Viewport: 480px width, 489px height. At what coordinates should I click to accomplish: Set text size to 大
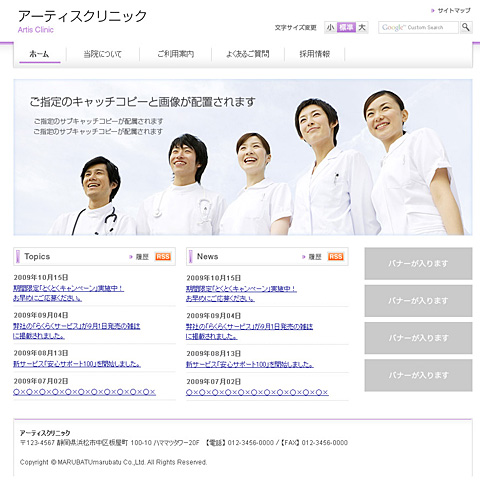pyautogui.click(x=362, y=27)
